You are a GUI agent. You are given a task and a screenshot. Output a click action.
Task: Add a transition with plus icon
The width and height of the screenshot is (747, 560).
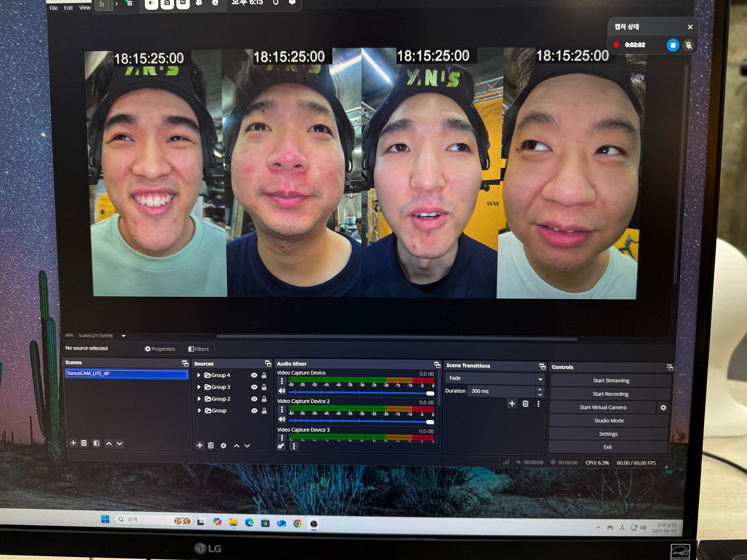pyautogui.click(x=512, y=403)
